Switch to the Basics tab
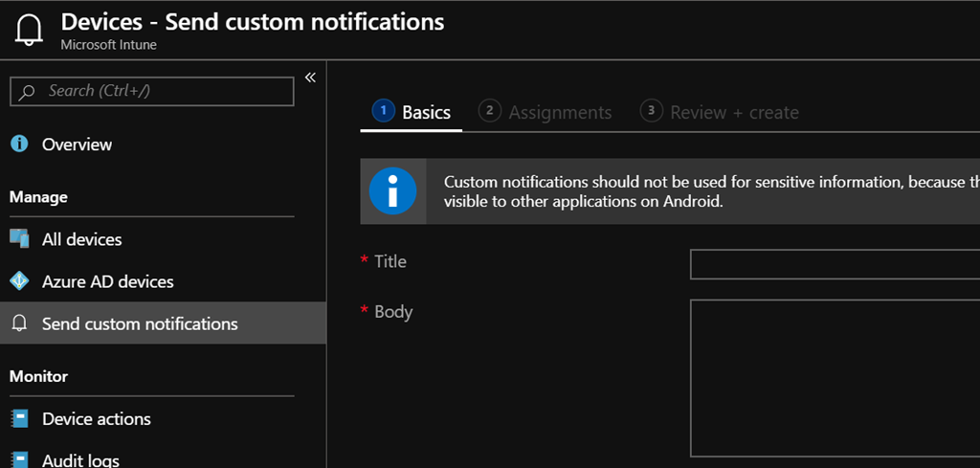The width and height of the screenshot is (980, 468). (412, 112)
